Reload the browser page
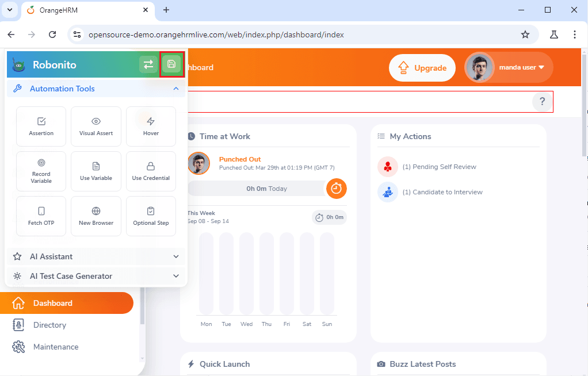The image size is (588, 376). 52,34
